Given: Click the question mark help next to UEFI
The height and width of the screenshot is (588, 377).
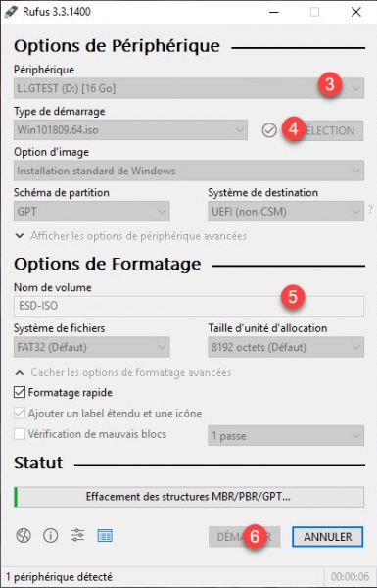Looking at the screenshot, I should click(370, 210).
